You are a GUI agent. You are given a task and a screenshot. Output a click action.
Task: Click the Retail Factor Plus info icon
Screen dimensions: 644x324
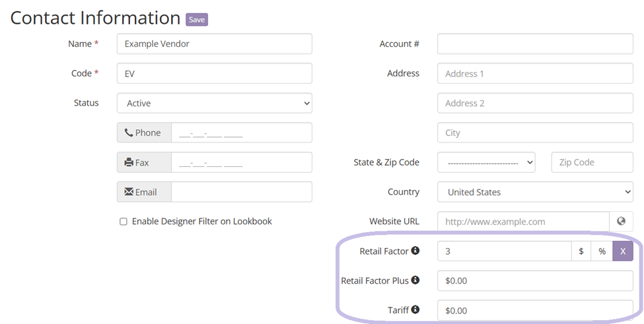415,280
